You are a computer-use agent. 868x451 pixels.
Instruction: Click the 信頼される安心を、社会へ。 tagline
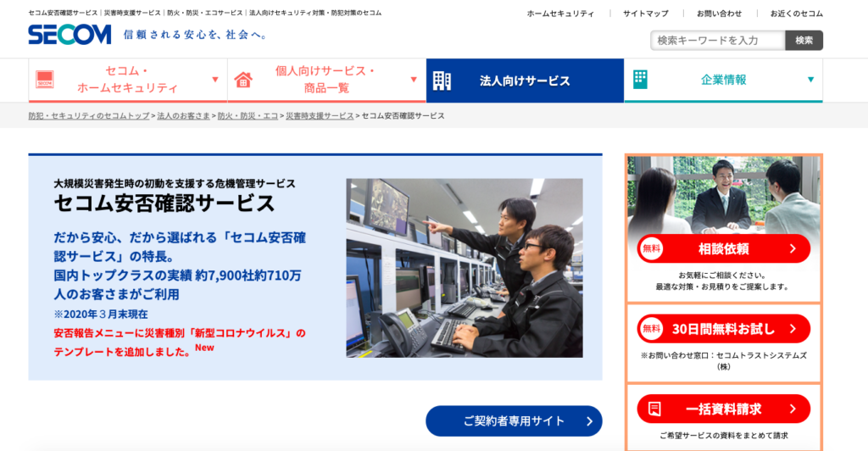click(195, 35)
